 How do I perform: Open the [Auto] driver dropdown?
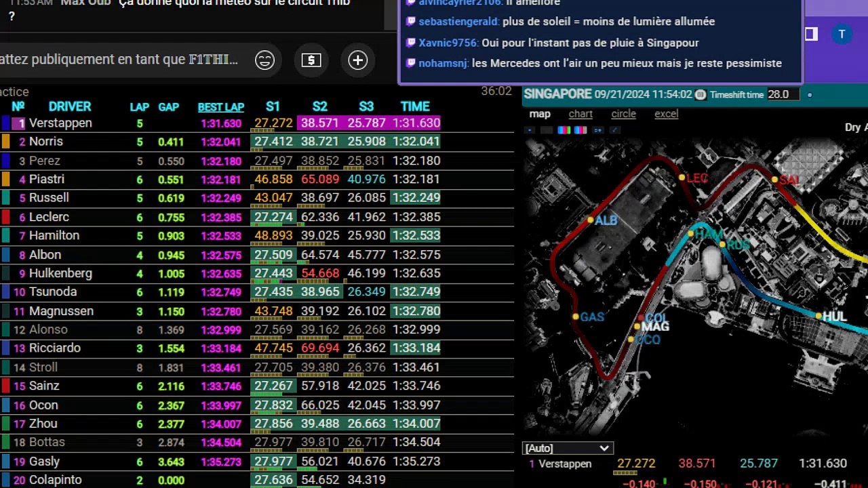pos(568,448)
